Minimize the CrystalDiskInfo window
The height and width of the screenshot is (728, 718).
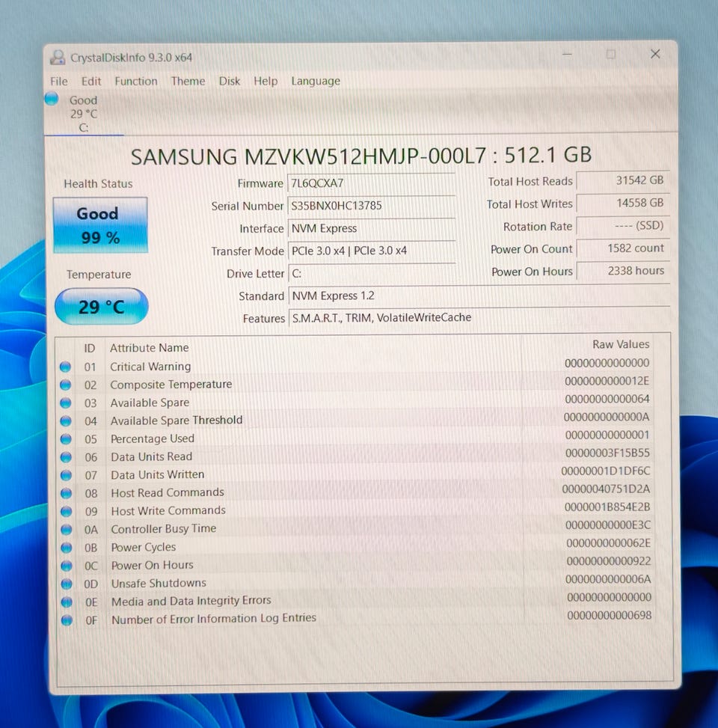pos(567,55)
